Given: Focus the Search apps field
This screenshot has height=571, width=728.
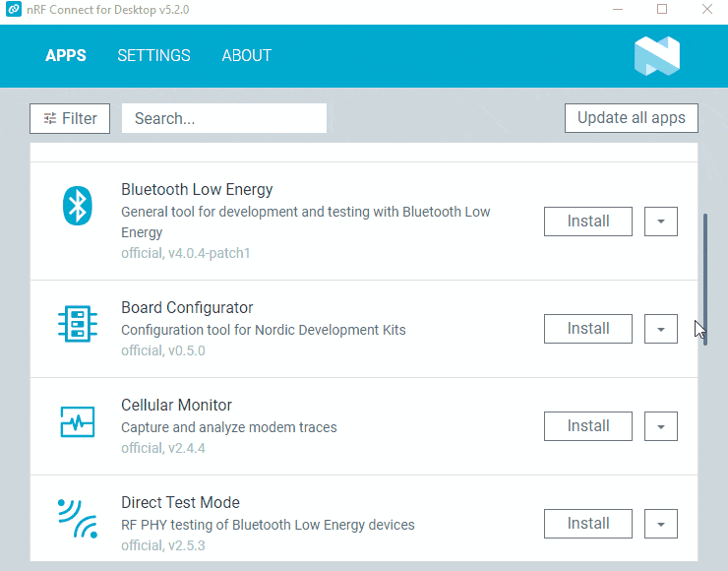Looking at the screenshot, I should [x=224, y=118].
